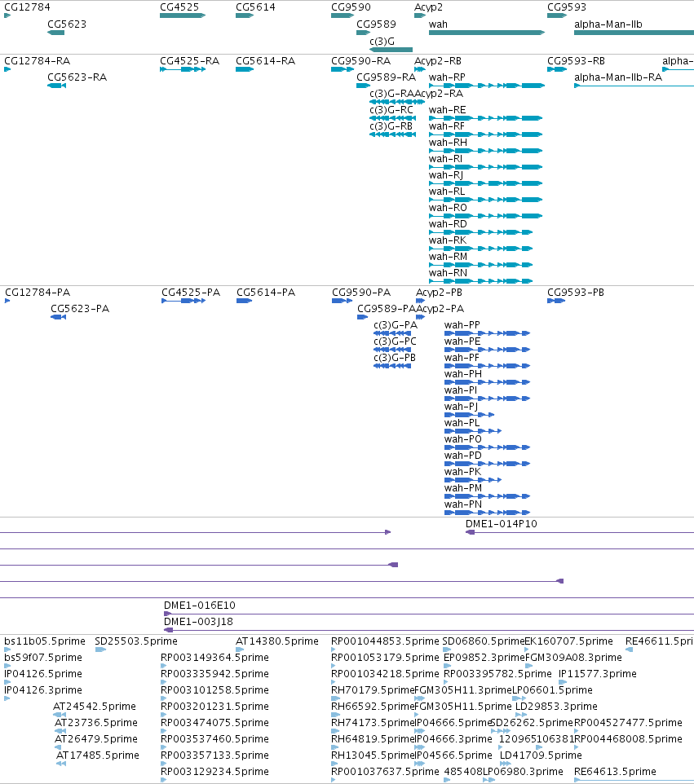This screenshot has width=694, height=784.
Task: Click the CG4525-PA protein glyph
Action: click(x=183, y=301)
